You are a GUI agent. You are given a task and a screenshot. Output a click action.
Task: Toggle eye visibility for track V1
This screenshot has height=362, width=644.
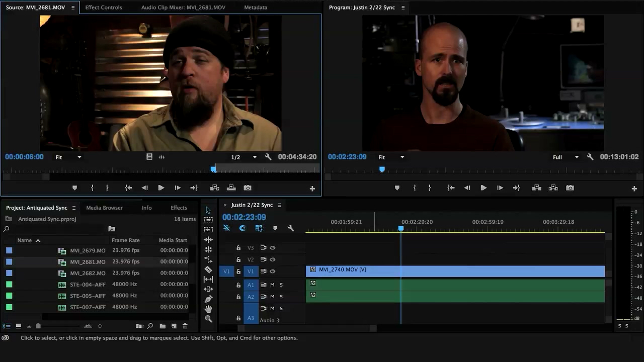click(272, 271)
